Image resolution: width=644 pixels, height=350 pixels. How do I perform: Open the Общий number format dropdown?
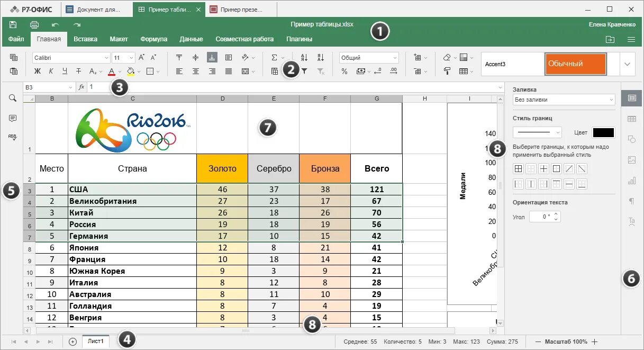[395, 58]
